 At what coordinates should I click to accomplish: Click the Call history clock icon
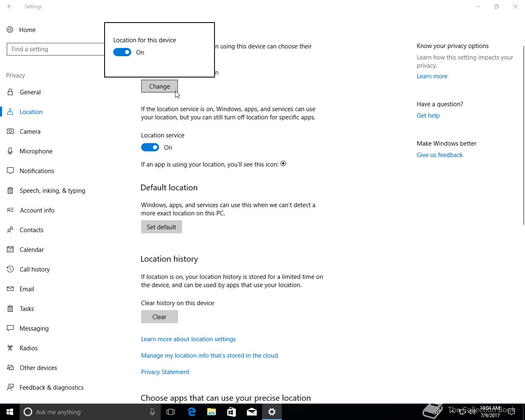point(10,269)
